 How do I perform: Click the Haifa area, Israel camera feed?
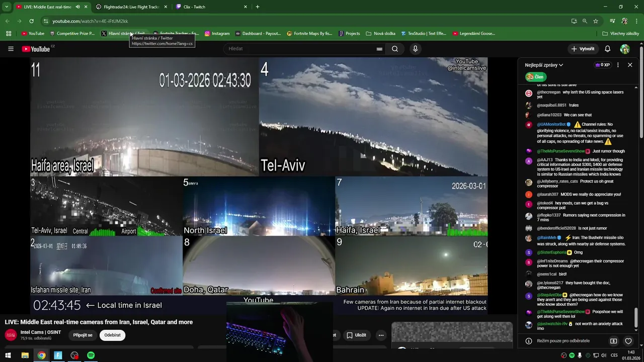coord(144,116)
